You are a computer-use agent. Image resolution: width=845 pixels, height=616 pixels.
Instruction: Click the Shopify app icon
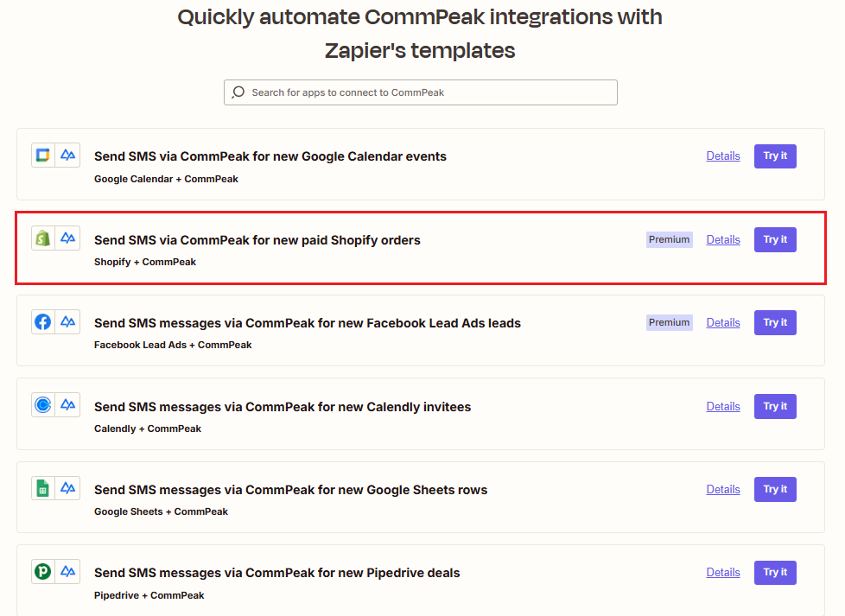[43, 238]
